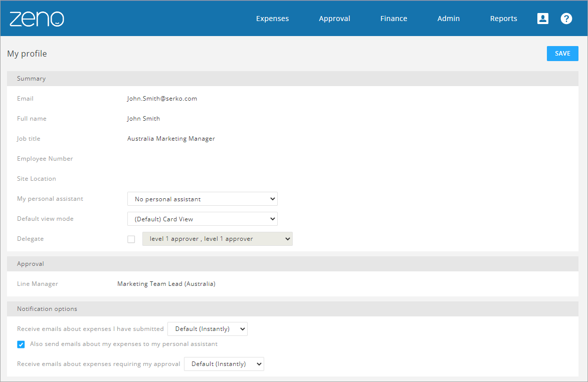
Task: Click the Full name label
Action: (32, 119)
